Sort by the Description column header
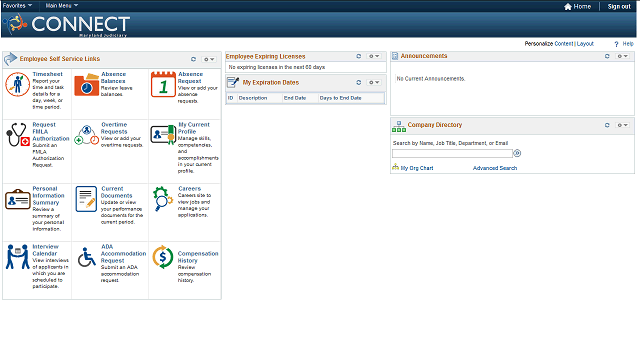The width and height of the screenshot is (640, 360). click(253, 98)
